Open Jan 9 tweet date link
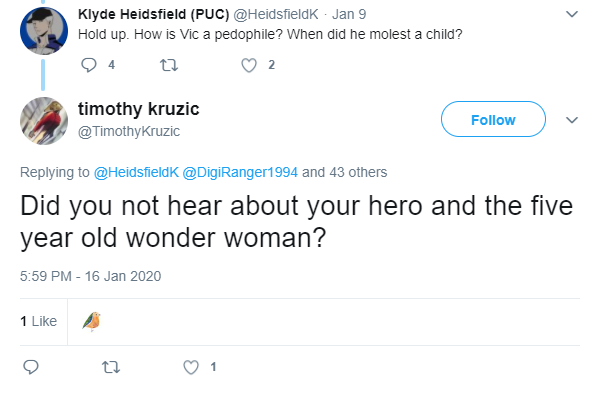Screen dimensions: 602x395 (x=349, y=14)
